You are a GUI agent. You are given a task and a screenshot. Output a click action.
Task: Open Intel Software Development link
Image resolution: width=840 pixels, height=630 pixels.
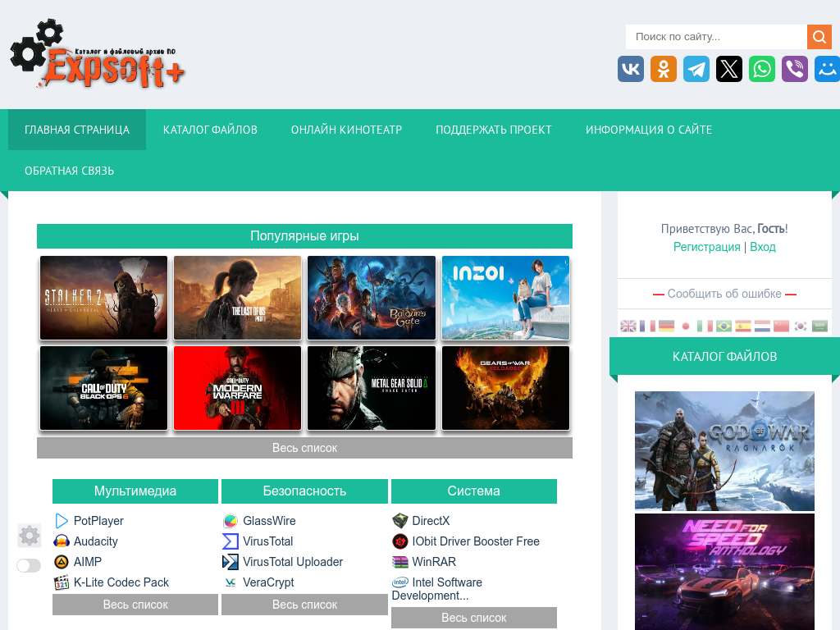tap(437, 589)
